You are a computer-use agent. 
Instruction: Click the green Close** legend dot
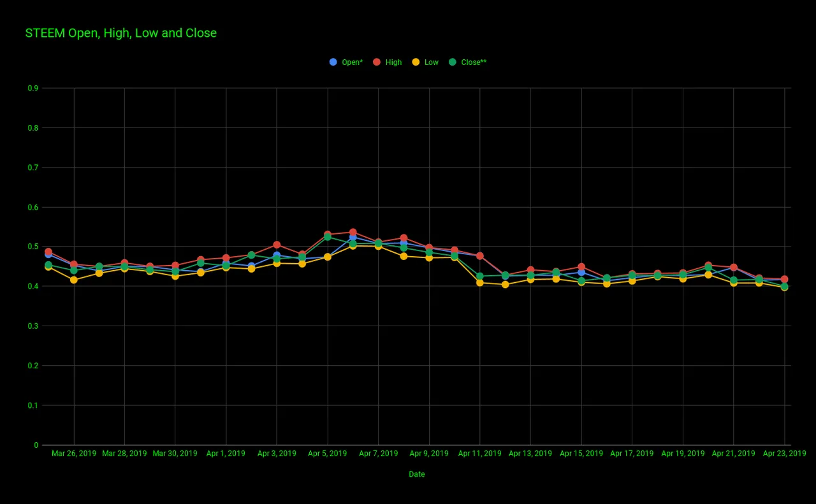coord(453,62)
